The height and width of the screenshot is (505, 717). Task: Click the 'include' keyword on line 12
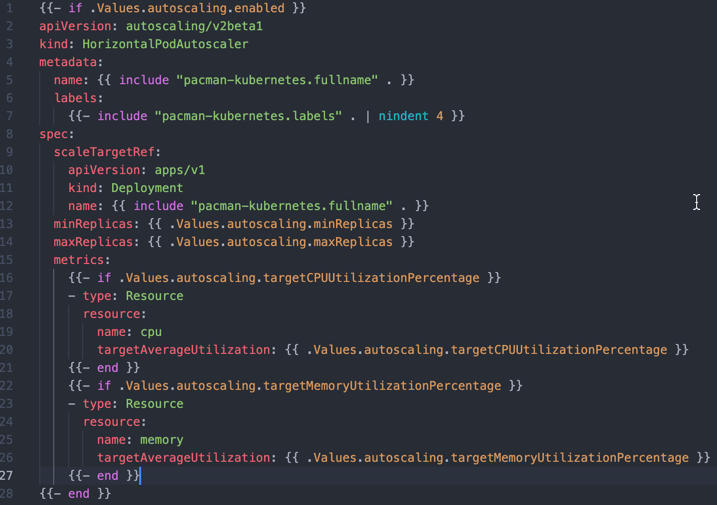(158, 206)
